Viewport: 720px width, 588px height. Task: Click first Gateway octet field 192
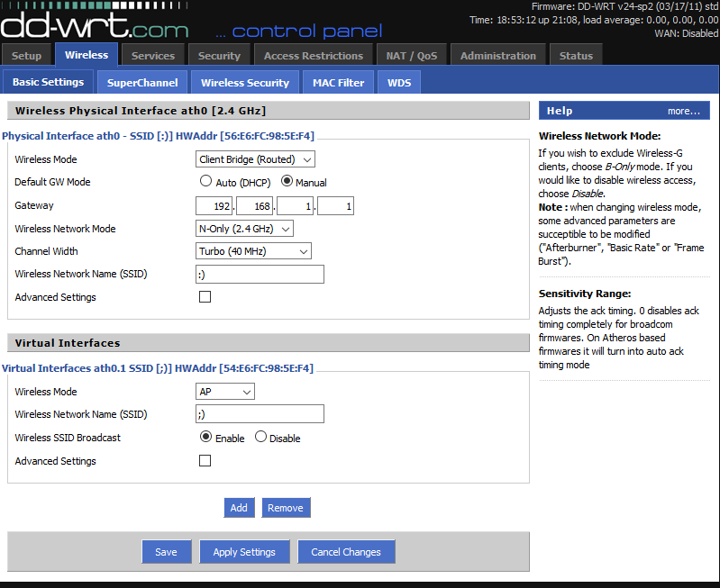tap(214, 206)
